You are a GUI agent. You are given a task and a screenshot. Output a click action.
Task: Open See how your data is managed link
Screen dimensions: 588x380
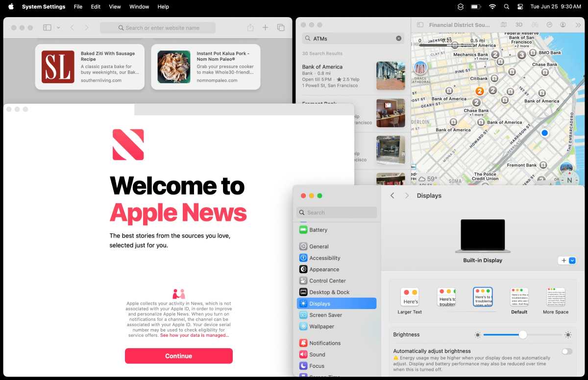click(x=195, y=335)
